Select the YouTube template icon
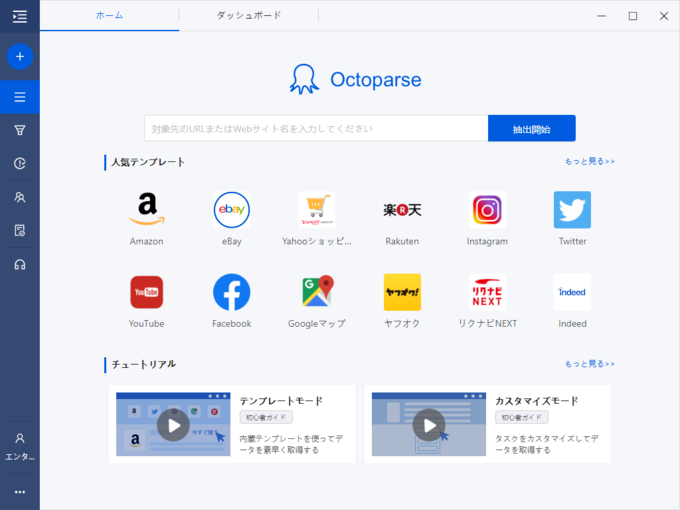This screenshot has width=680, height=510. tap(147, 292)
